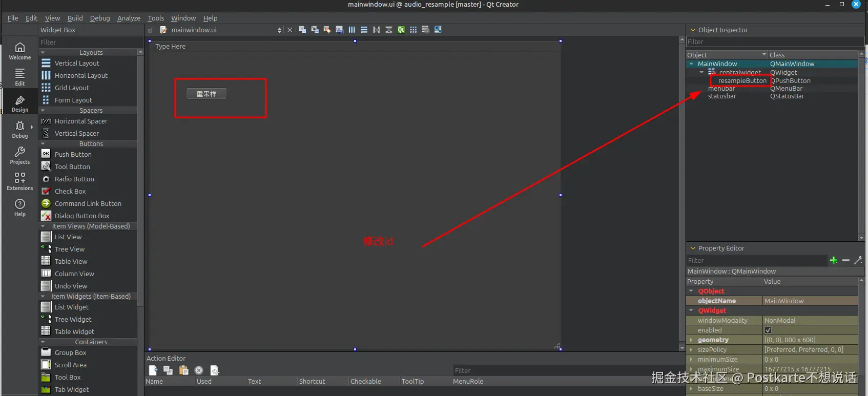868x396 pixels.
Task: Toggle the enabled property checkbox
Action: (768, 330)
